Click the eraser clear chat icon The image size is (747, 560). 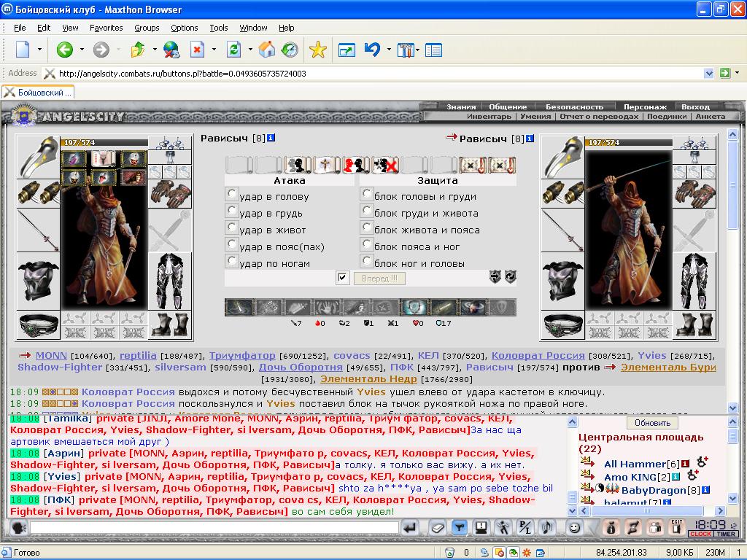(x=438, y=528)
